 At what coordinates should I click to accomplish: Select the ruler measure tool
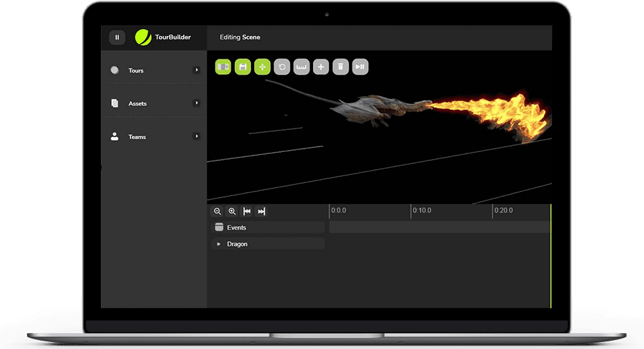[301, 67]
